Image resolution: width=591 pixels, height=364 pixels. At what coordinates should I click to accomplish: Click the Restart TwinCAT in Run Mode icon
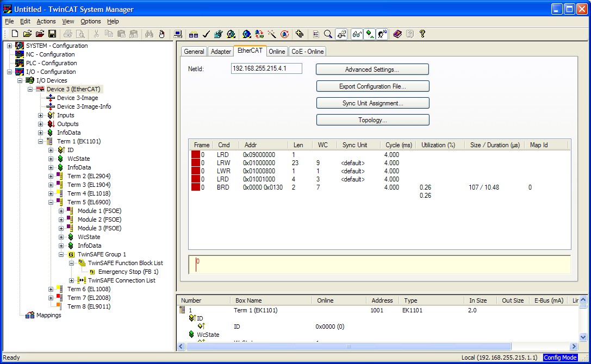point(231,34)
